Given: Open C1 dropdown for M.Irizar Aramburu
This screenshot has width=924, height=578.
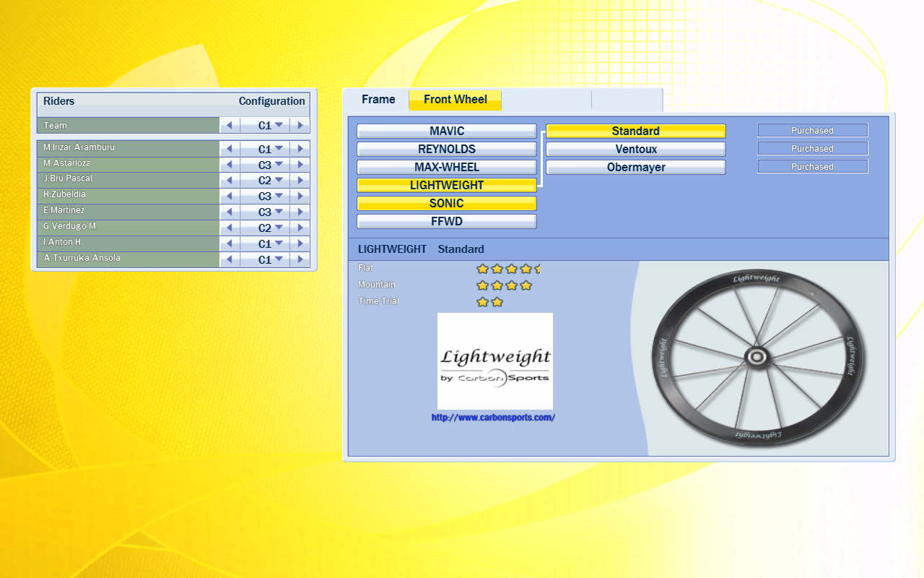Looking at the screenshot, I should click(270, 149).
